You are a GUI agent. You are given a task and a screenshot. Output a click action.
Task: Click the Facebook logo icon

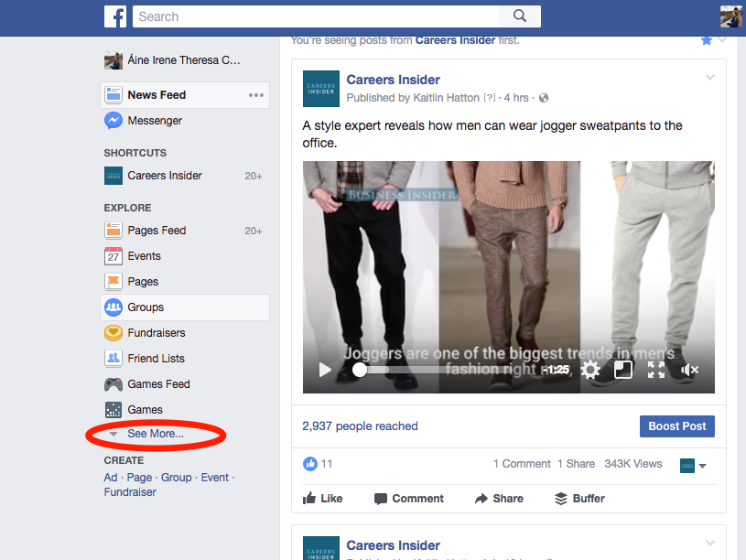[x=115, y=16]
